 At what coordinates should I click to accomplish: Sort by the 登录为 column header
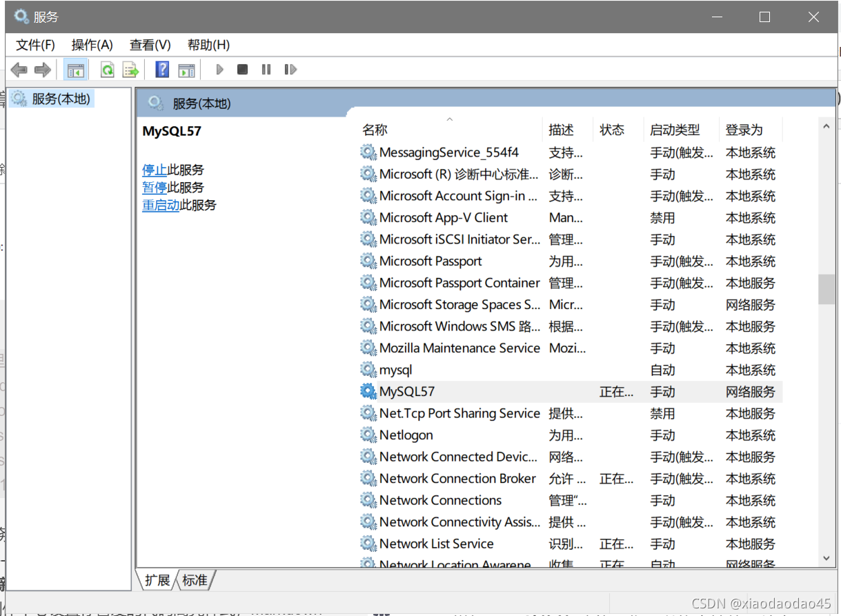click(751, 130)
